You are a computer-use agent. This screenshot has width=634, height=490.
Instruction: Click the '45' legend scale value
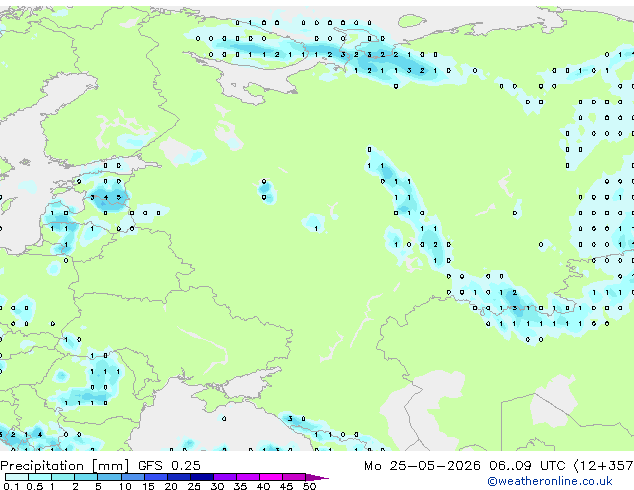(286, 486)
